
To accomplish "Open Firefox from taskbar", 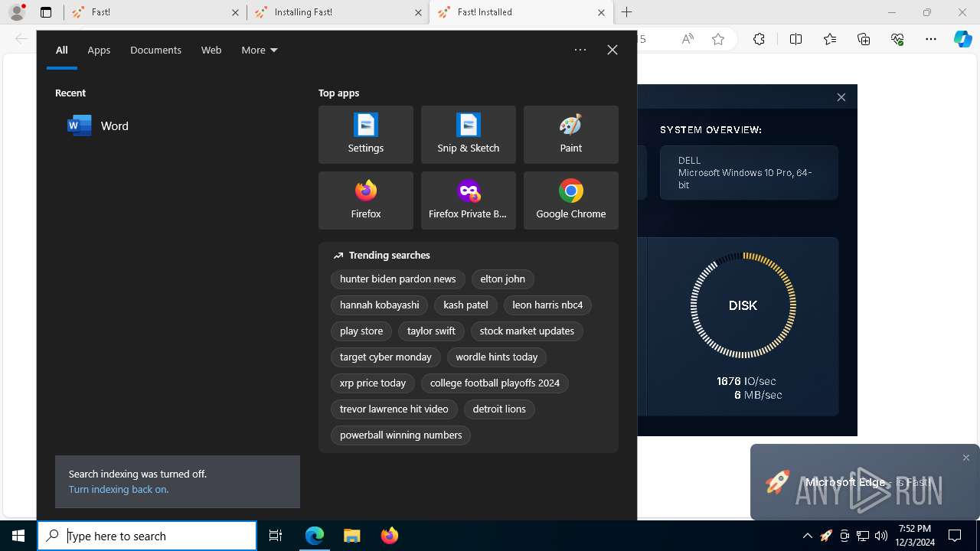I will [x=389, y=536].
